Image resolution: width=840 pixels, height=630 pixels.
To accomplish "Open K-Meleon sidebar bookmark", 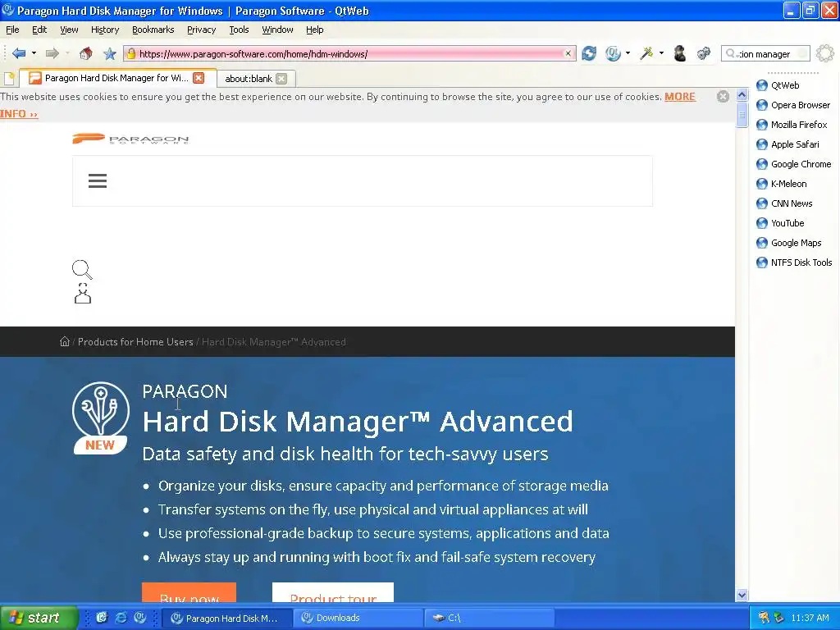I will pos(782,184).
